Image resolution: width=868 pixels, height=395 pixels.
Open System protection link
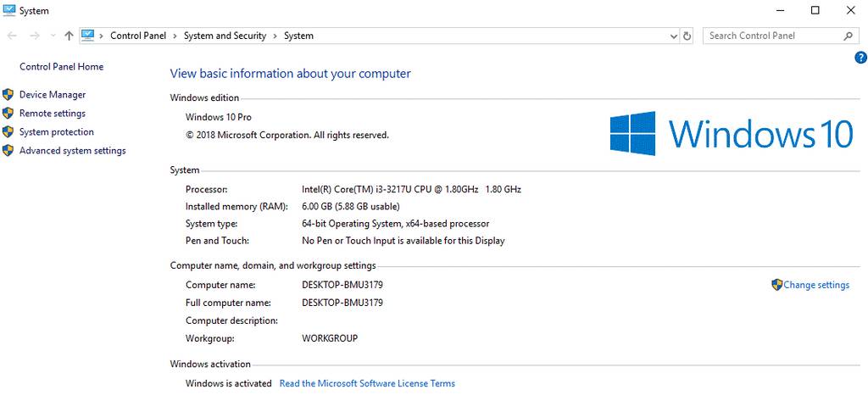[57, 131]
